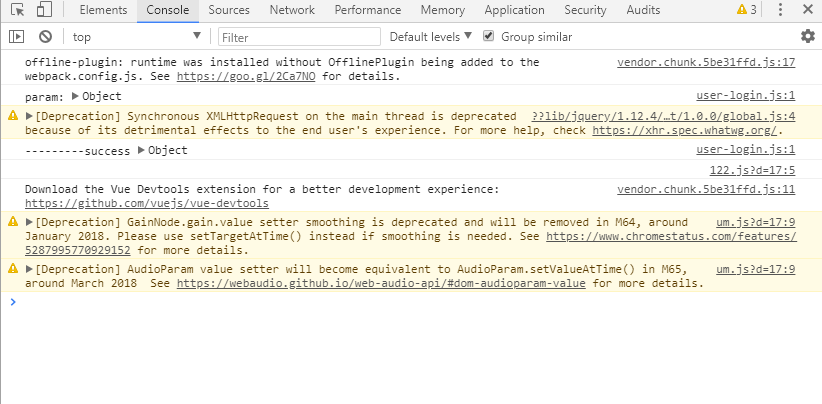Open user-login.js:1 link beside success Object
This screenshot has height=404, width=822.
point(745,150)
